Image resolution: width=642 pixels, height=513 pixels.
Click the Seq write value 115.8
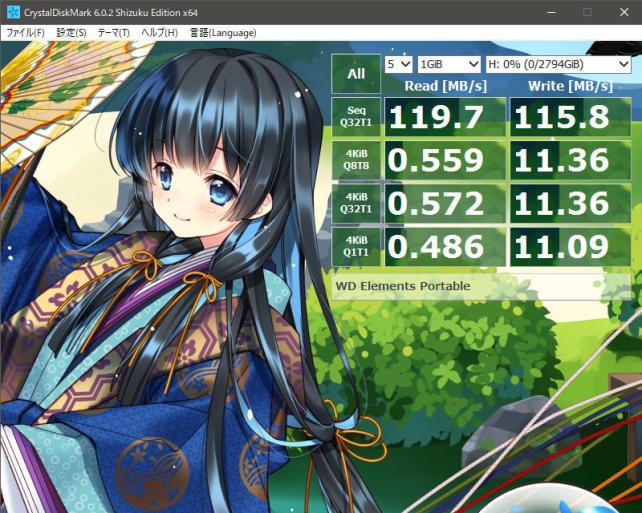[570, 117]
